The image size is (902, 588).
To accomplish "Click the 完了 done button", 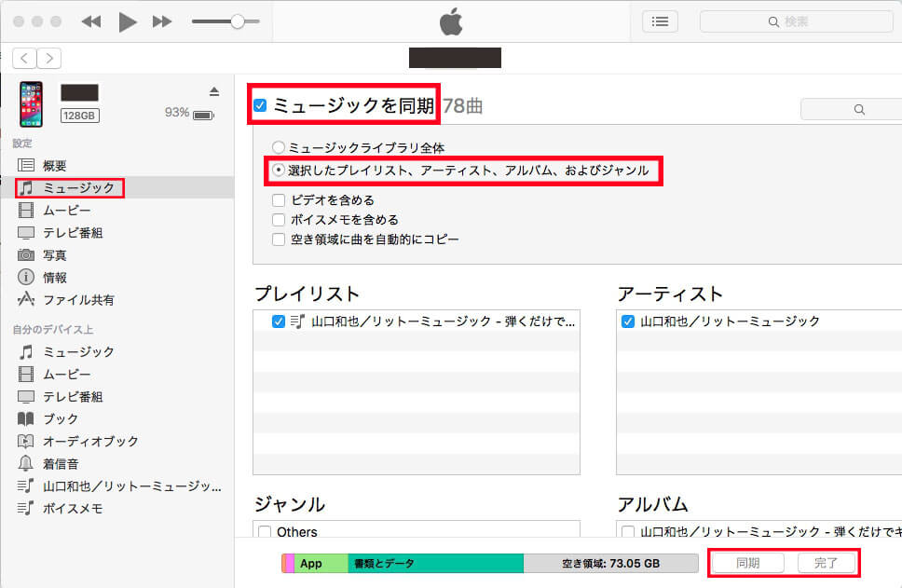I will [x=827, y=563].
